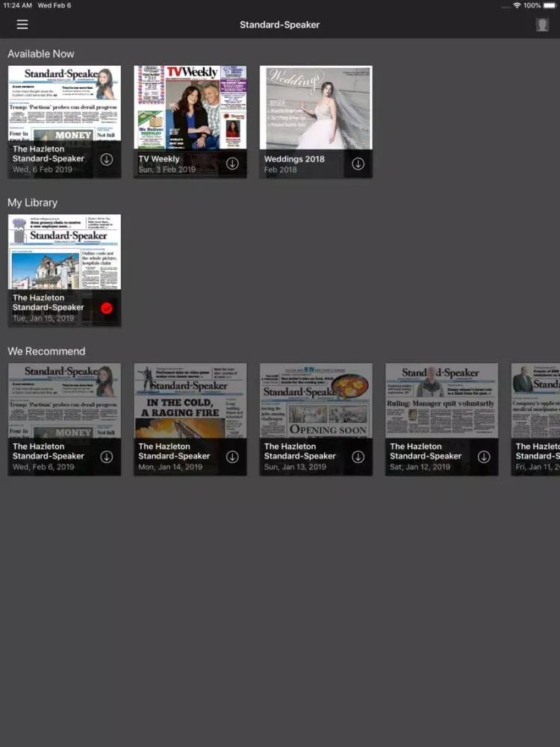This screenshot has height=747, width=560.
Task: Tap 'Tue, Jan 15, 2019' date text
Action: pyautogui.click(x=43, y=318)
